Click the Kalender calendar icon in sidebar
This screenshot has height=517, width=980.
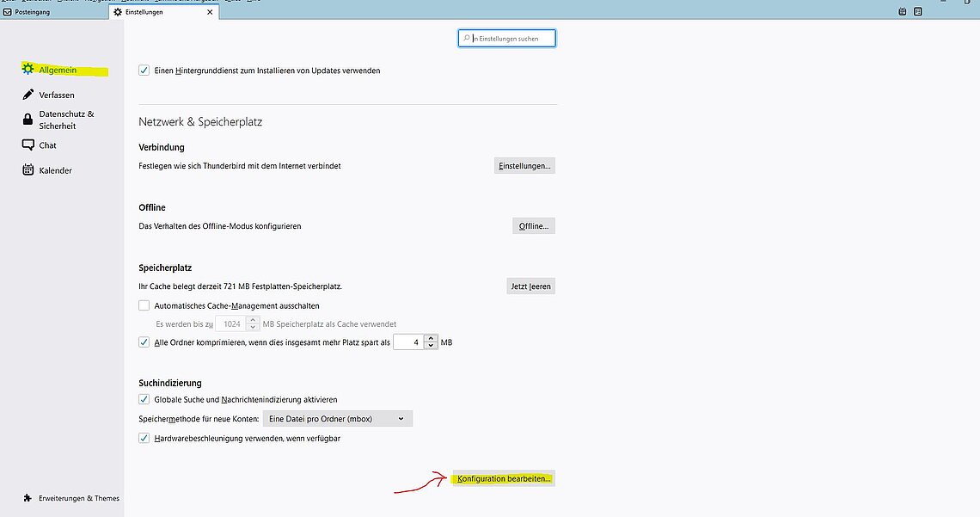point(28,170)
